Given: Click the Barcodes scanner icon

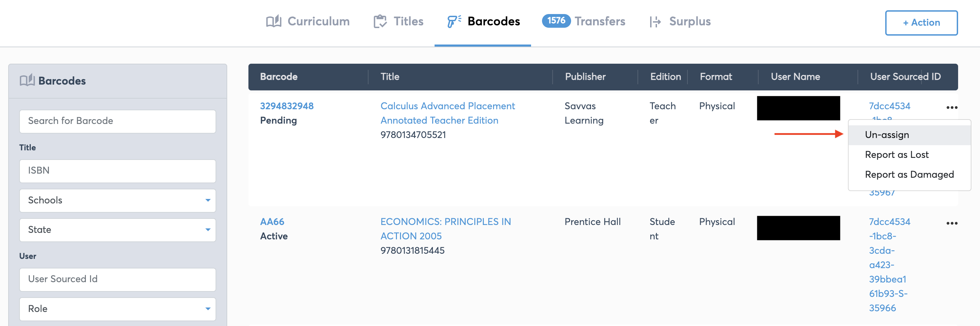Looking at the screenshot, I should tap(454, 21).
